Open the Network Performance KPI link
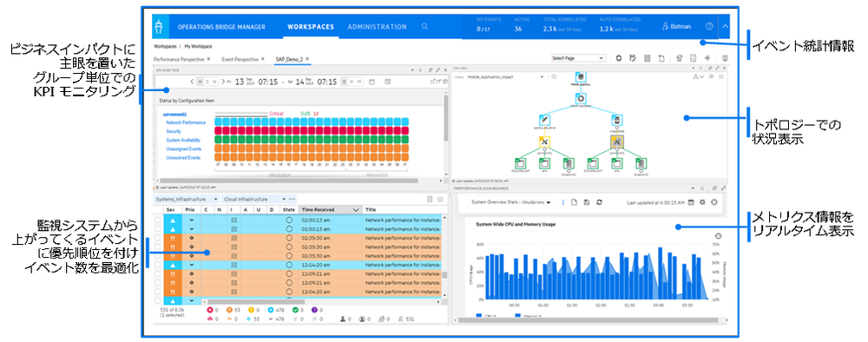Screen dimensions: 868x342 [x=186, y=122]
